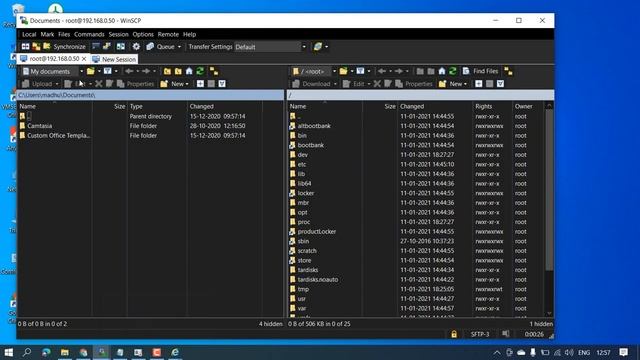640x360 pixels.
Task: Click the Download button
Action: click(311, 84)
